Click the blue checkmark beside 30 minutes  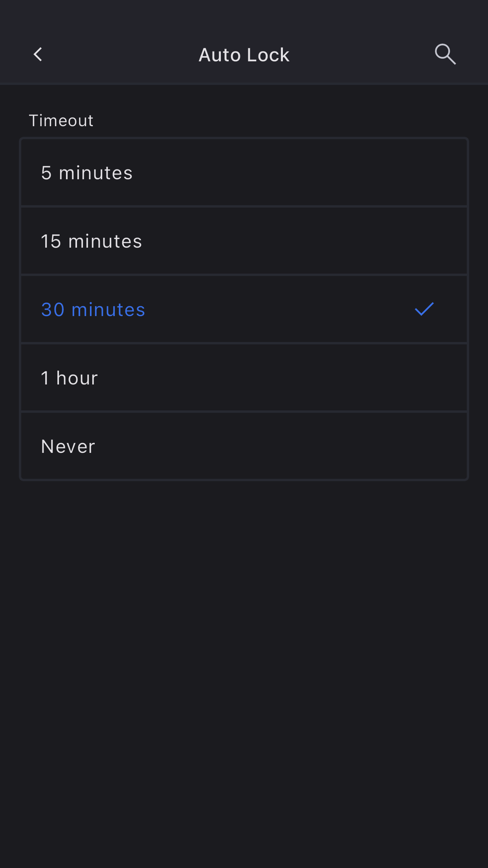[424, 309]
